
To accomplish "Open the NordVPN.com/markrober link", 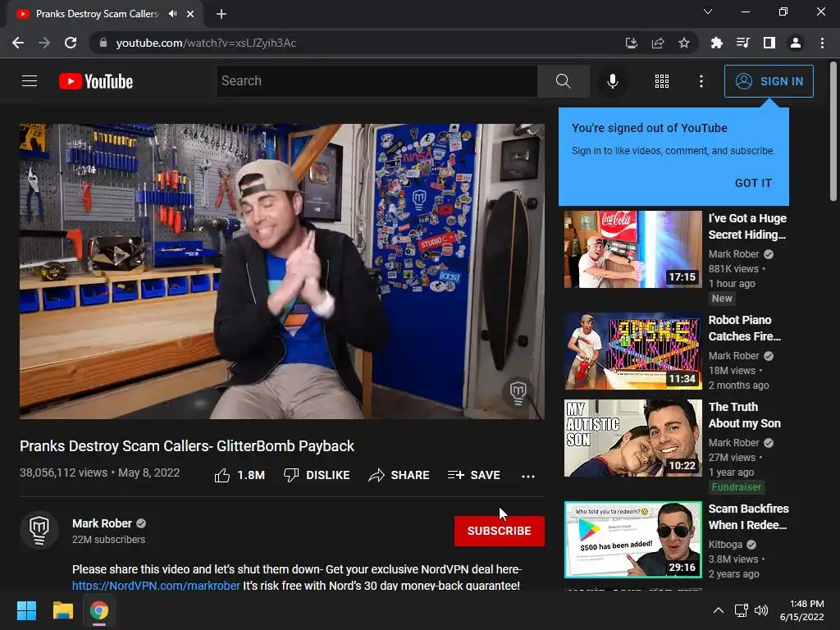I will (156, 586).
